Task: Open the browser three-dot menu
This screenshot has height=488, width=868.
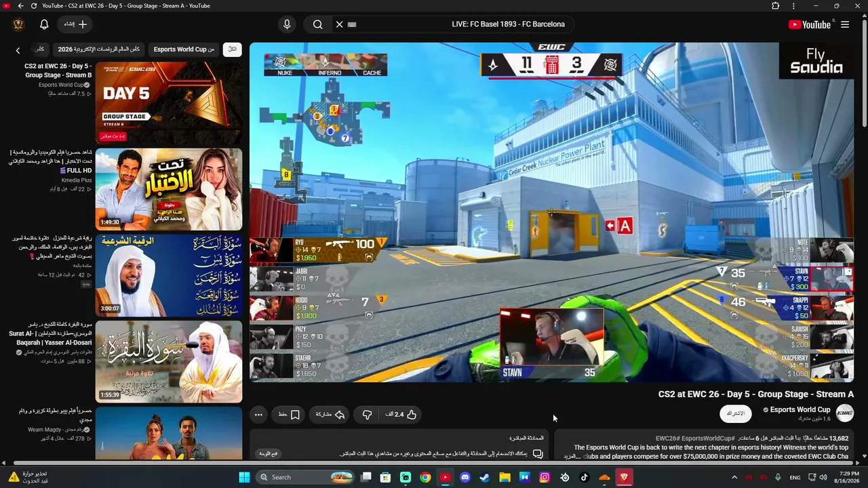Action: (793, 6)
